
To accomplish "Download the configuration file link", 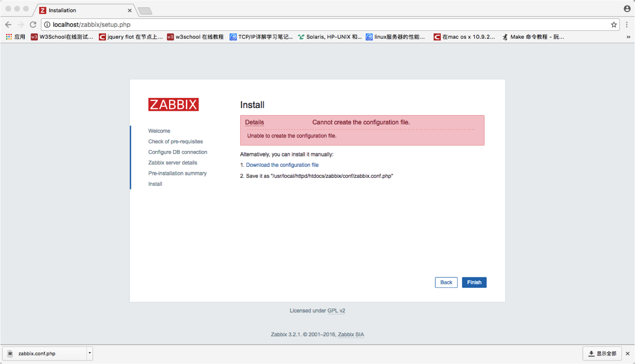I will tap(282, 165).
